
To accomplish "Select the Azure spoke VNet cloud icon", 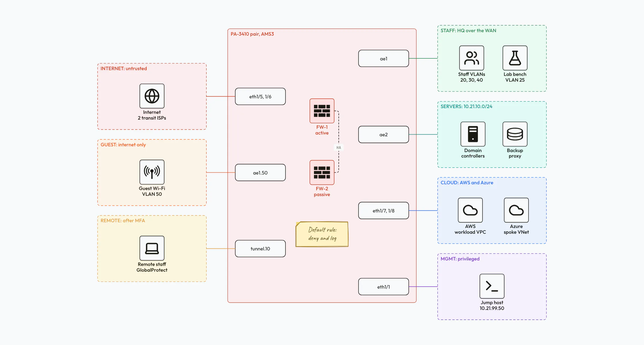I will (516, 210).
